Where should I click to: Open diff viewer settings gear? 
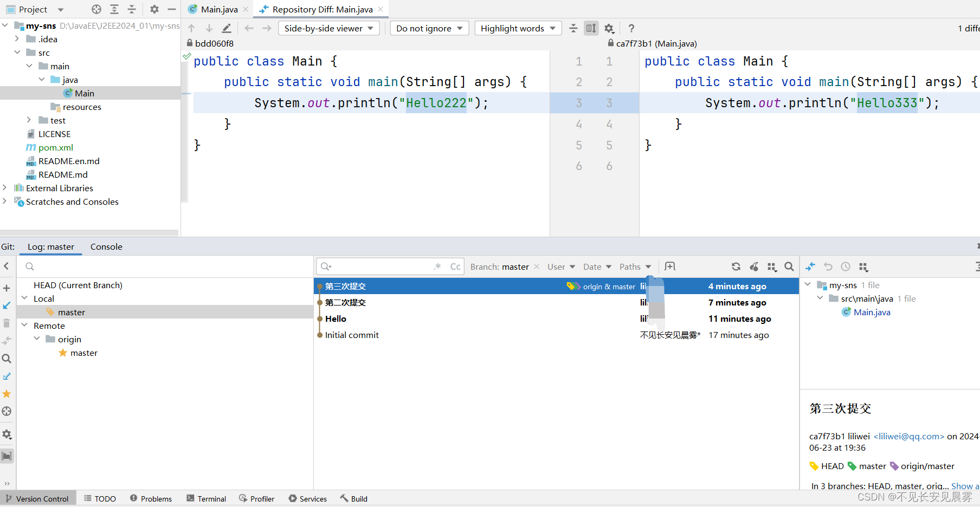click(609, 28)
